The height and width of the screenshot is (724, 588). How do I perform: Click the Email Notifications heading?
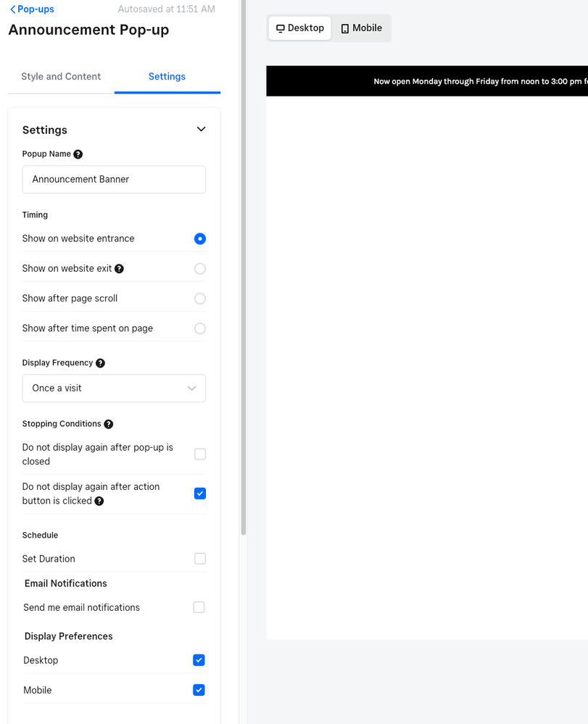pos(65,583)
